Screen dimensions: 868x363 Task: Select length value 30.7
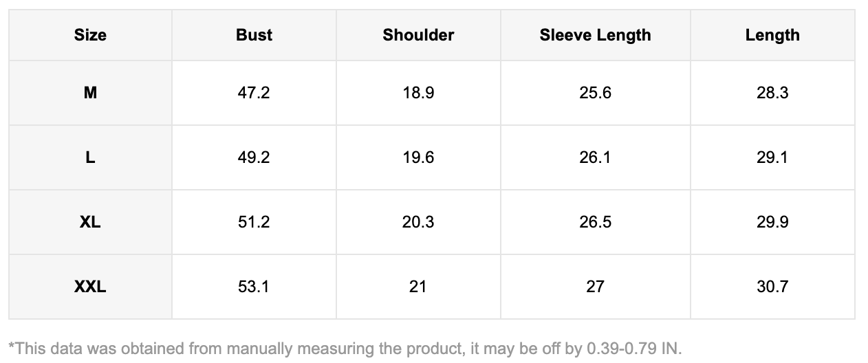(772, 287)
